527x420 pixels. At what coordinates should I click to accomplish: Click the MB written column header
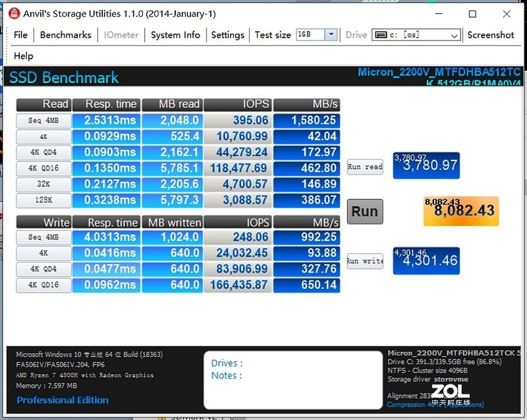coord(173,223)
